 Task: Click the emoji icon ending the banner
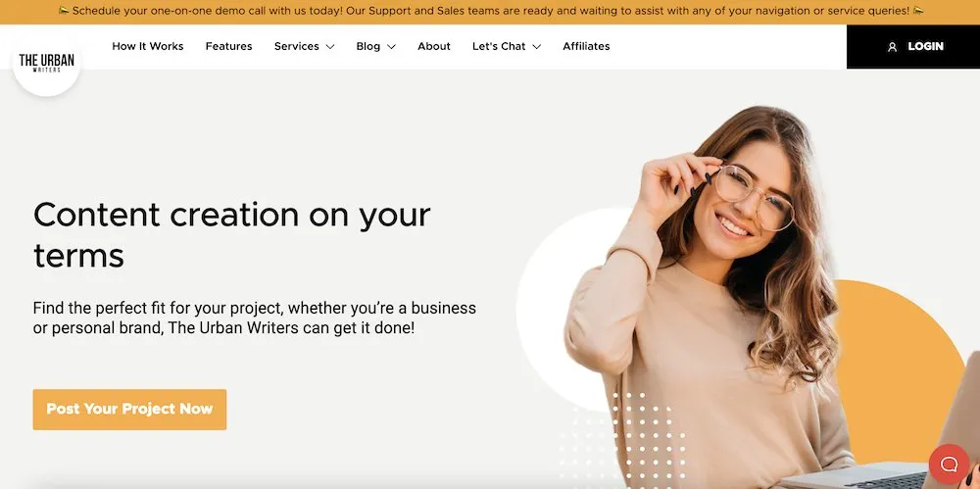point(918,11)
